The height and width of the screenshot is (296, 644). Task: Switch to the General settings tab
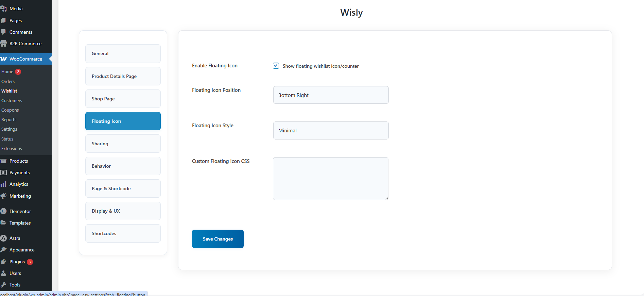(123, 53)
